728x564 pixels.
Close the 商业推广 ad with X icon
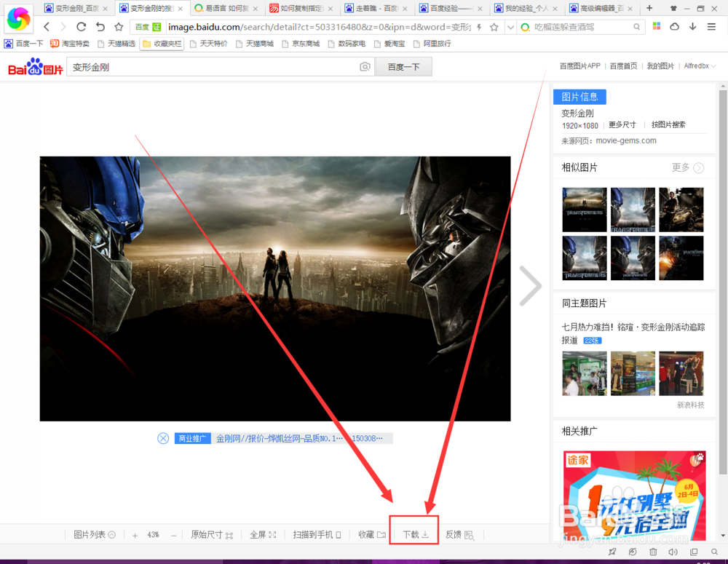click(x=163, y=438)
